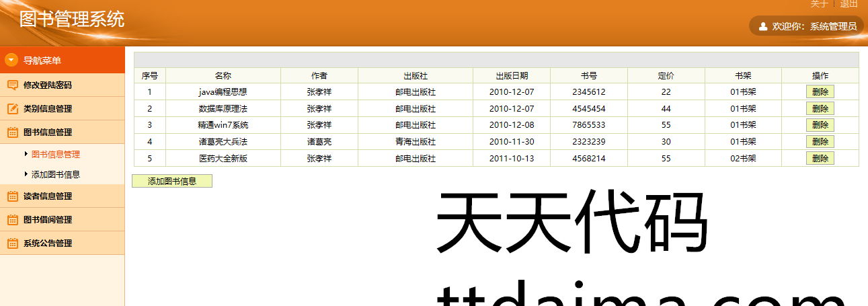
Task: Click the 关于 link in the header
Action: point(819,4)
